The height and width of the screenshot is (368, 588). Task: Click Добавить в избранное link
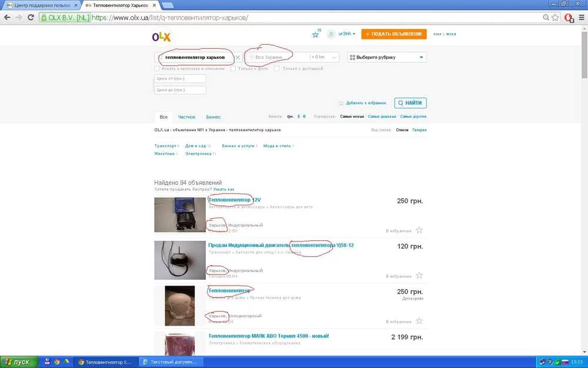[x=366, y=103]
